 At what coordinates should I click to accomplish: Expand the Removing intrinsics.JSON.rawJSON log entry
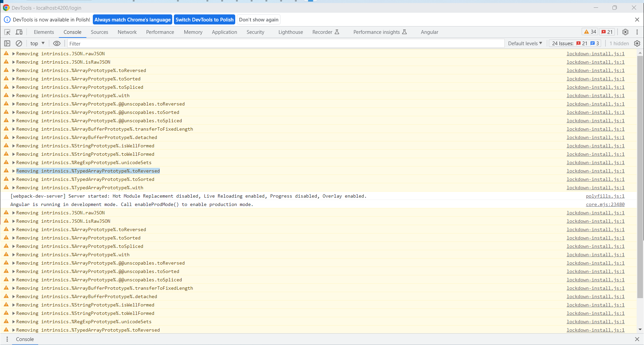13,53
